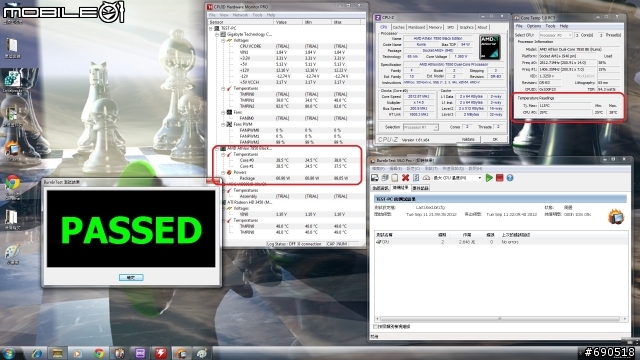Click the Windows Start orb on taskbar
Image resolution: width=640 pixels, height=360 pixels.
point(9,353)
